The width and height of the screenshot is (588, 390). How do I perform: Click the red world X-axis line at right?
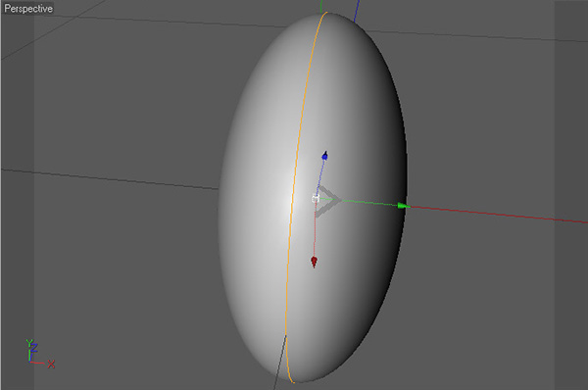(499, 215)
